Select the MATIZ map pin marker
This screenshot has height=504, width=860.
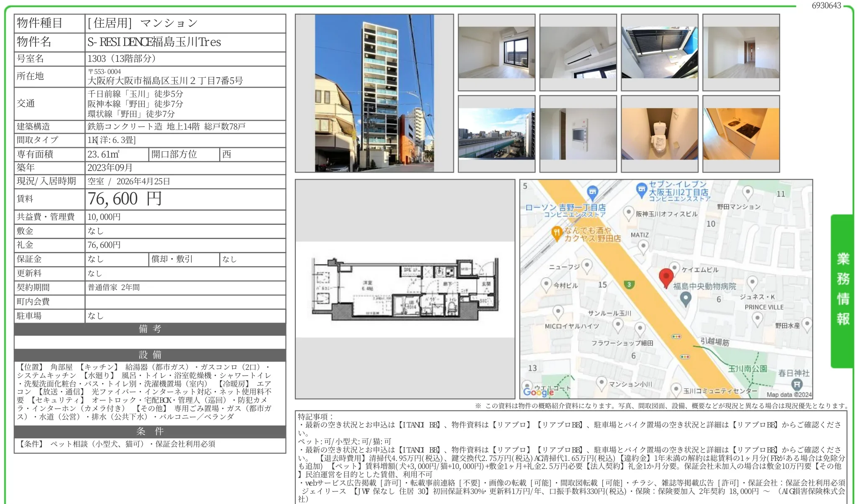click(x=643, y=246)
